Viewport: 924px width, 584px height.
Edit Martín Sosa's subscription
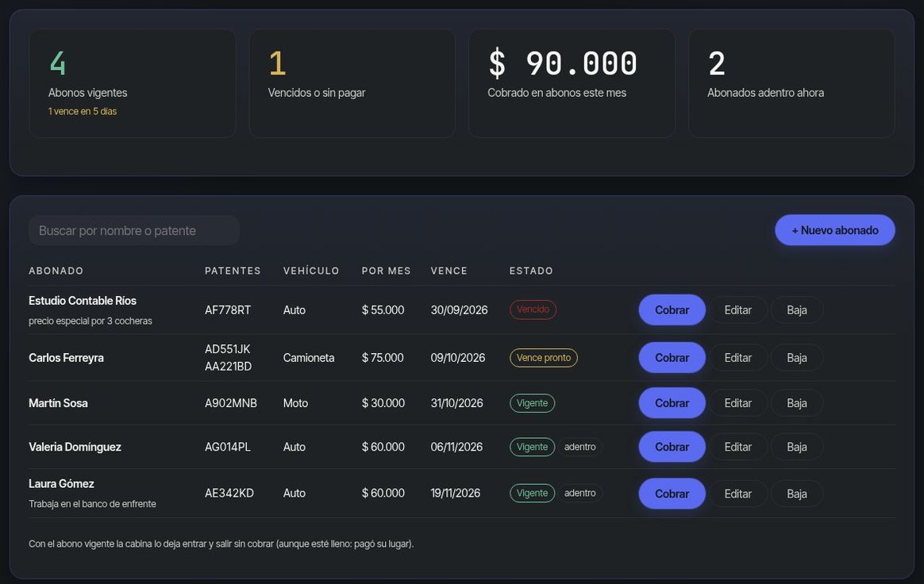(737, 403)
